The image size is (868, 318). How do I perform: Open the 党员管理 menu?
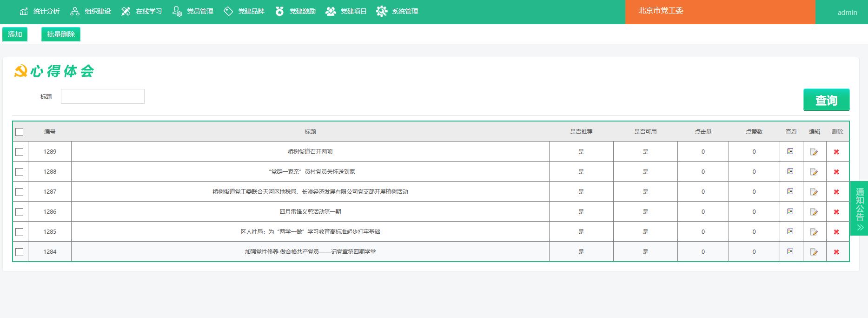193,11
